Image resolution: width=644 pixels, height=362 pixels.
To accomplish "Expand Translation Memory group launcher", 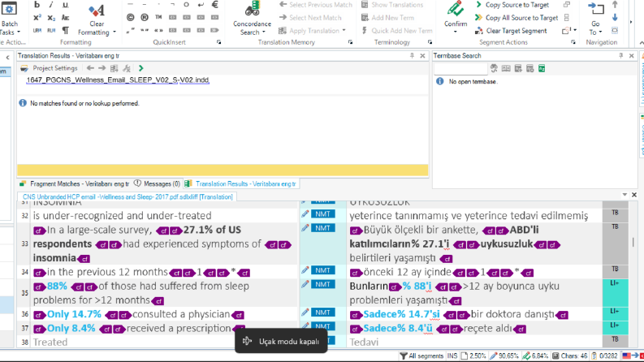I will click(350, 42).
